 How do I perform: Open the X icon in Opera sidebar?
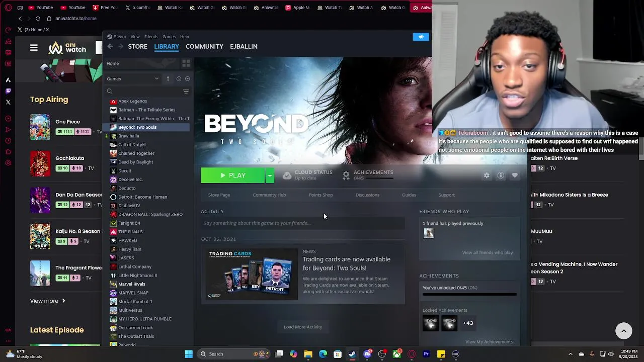(8, 102)
